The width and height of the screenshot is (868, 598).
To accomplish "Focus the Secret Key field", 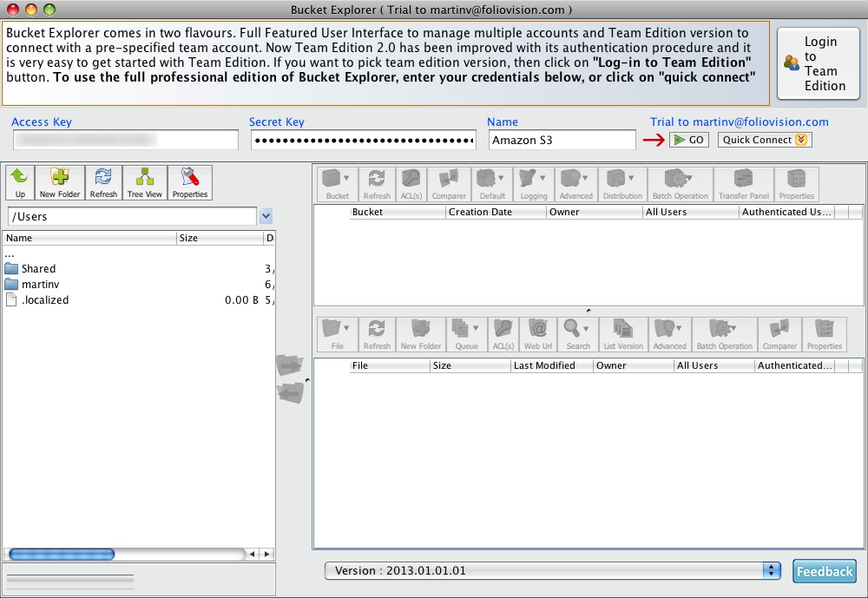I will pos(363,140).
